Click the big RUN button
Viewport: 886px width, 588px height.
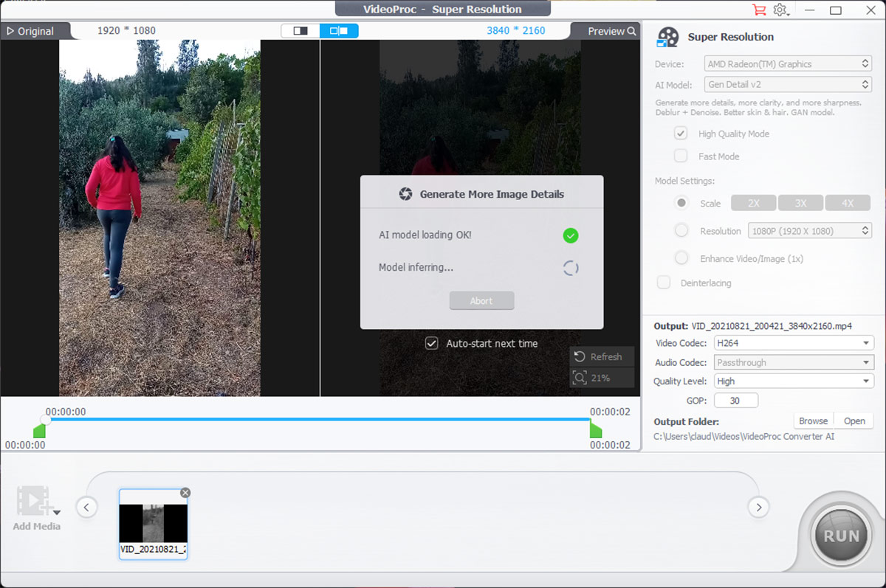(842, 536)
